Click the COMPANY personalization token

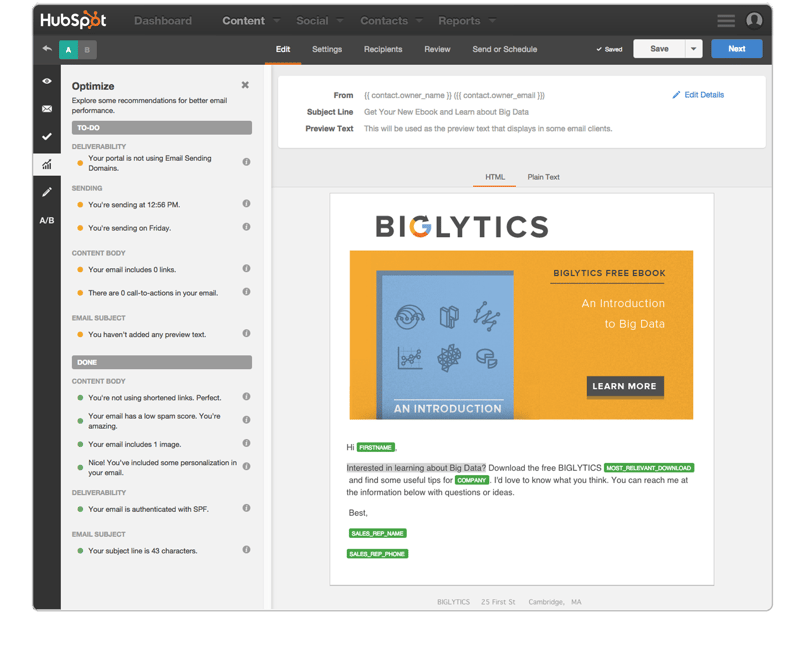click(472, 480)
